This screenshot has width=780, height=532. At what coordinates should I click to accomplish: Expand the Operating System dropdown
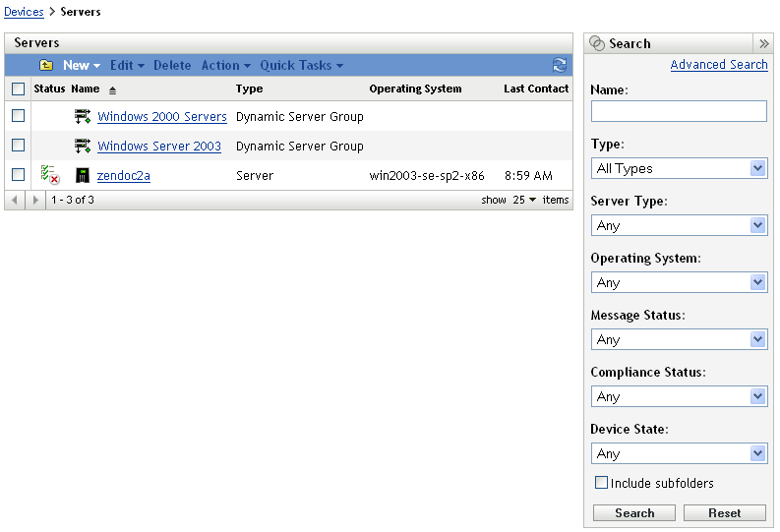click(679, 282)
